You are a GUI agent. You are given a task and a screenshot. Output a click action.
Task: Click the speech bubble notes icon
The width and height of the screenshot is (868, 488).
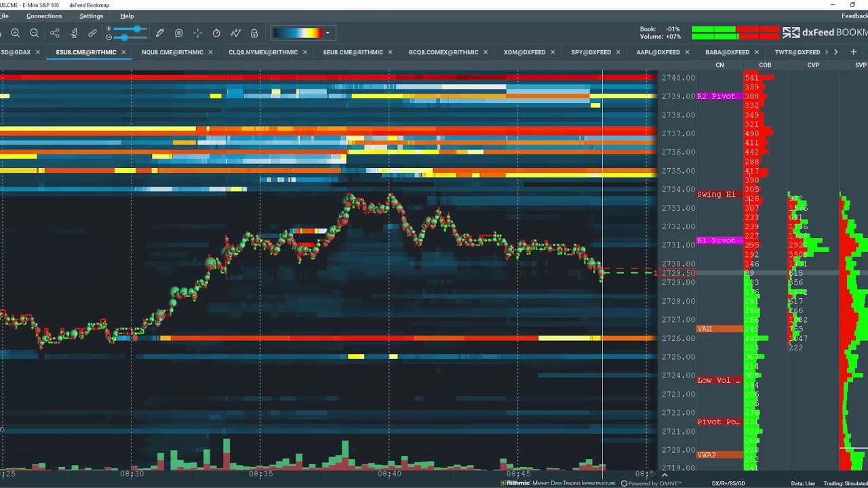[x=179, y=33]
